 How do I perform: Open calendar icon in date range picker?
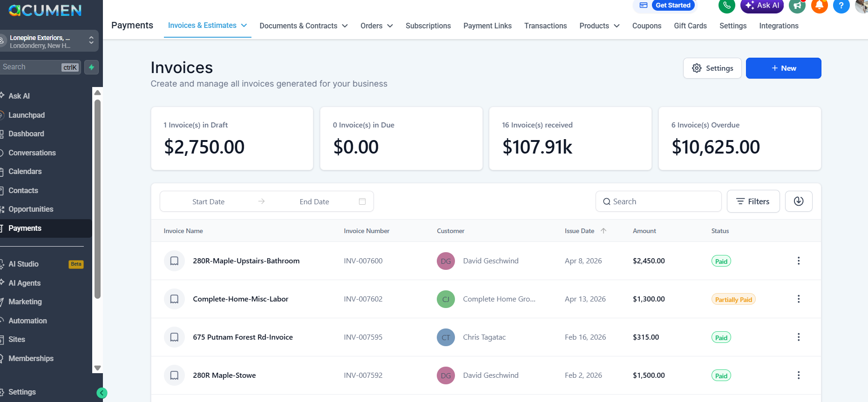[x=362, y=201]
